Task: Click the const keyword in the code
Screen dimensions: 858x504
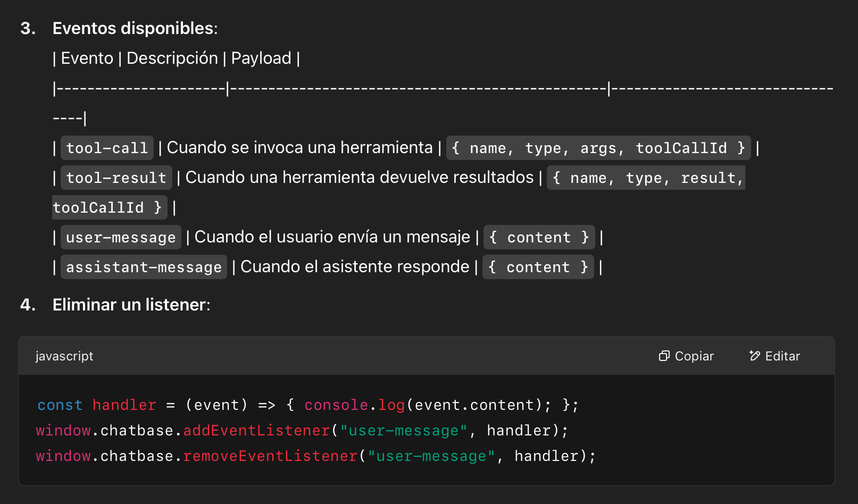Action: [x=60, y=405]
